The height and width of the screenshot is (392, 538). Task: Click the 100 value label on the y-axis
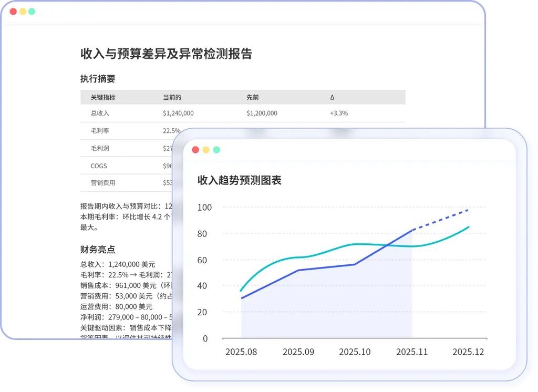tap(206, 207)
